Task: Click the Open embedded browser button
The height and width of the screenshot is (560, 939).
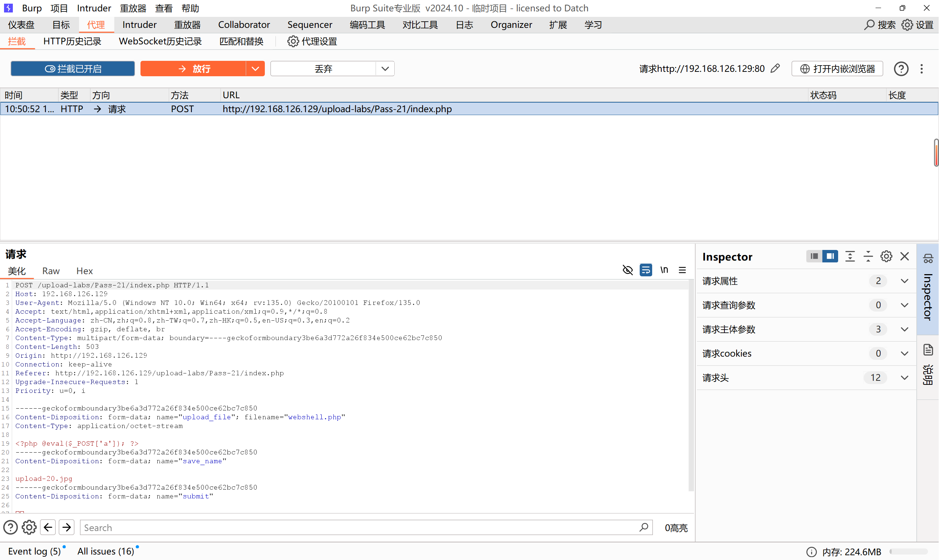Action: (x=837, y=69)
